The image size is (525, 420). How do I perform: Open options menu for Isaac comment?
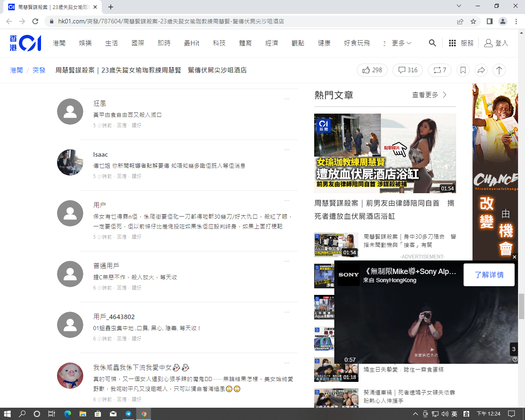pos(287,150)
